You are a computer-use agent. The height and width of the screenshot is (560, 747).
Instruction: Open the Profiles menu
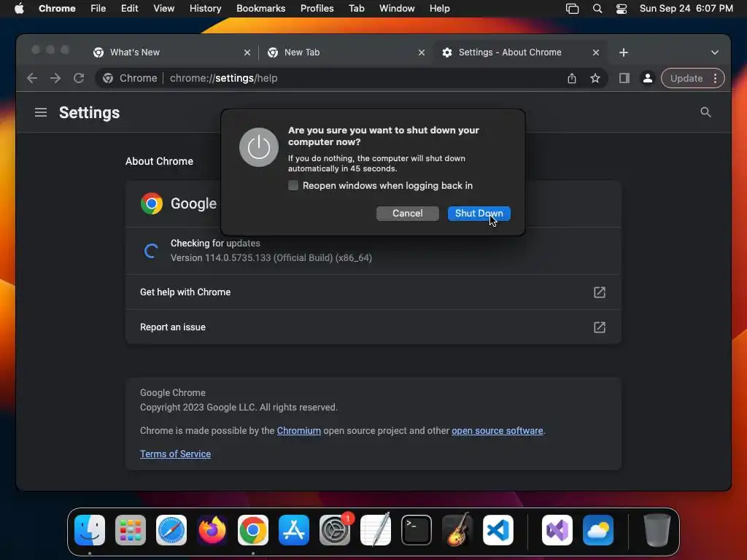317,9
